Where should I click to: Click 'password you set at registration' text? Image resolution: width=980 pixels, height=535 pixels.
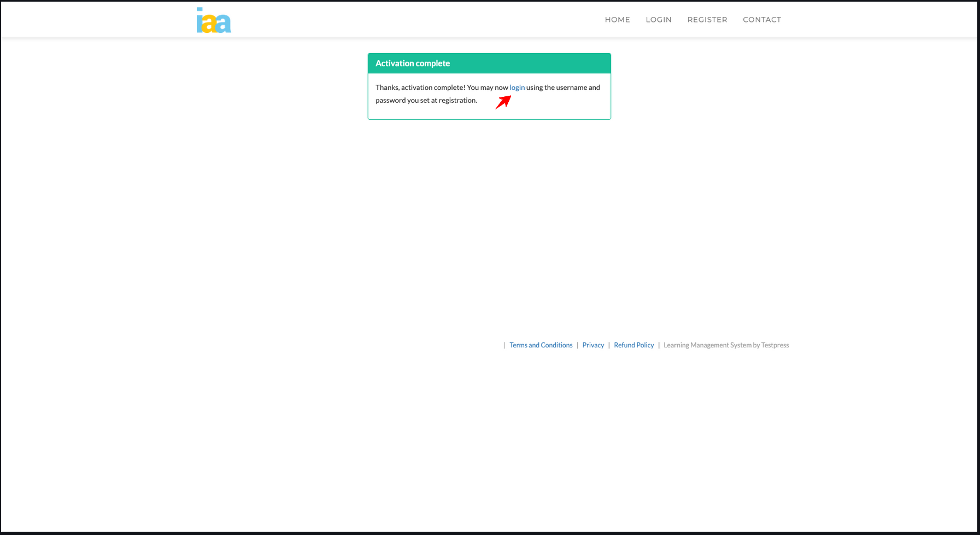click(x=426, y=101)
